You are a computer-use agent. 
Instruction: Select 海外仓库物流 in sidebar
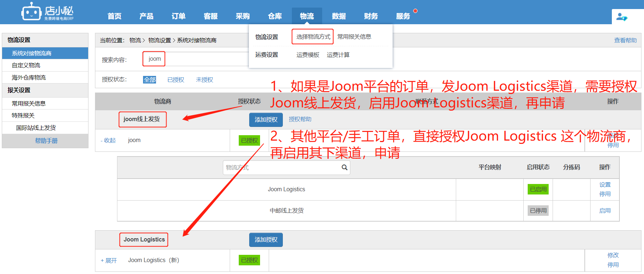coord(45,77)
